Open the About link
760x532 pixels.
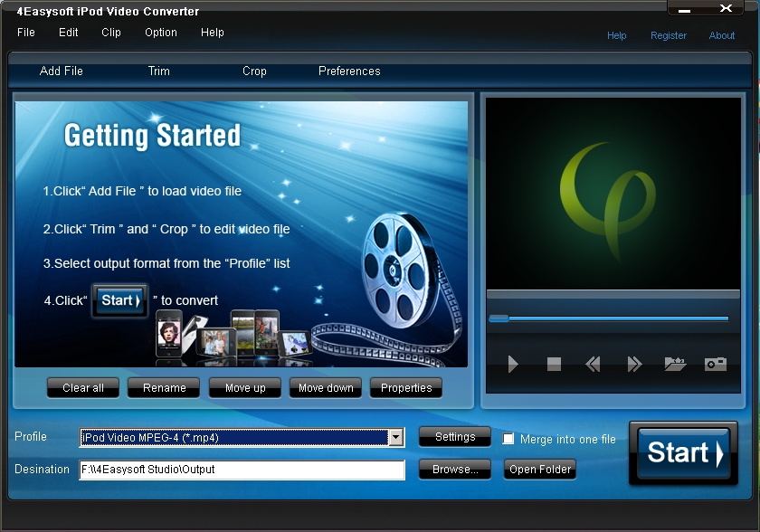tap(722, 35)
